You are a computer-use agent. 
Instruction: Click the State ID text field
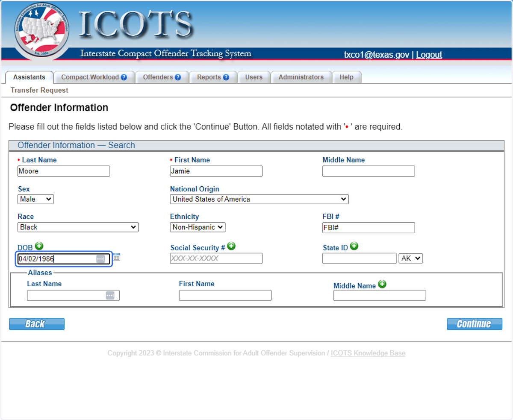click(x=360, y=258)
